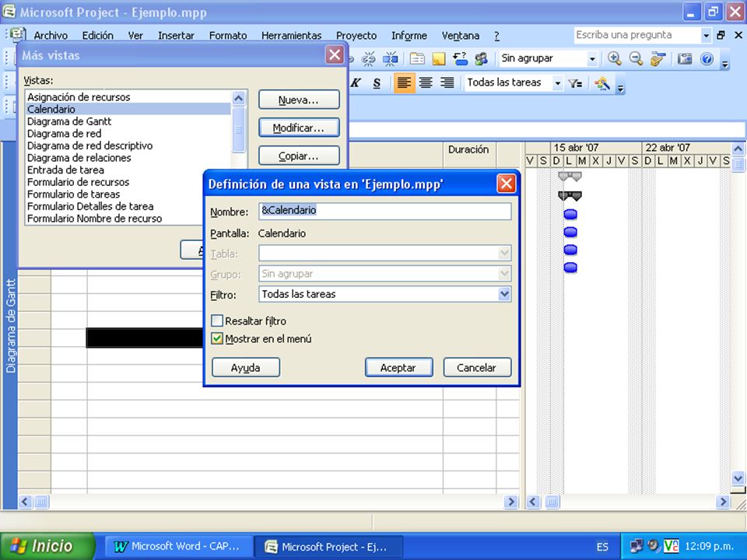Toggle underline S formatting
Screen dimensions: 747x560
[x=377, y=83]
